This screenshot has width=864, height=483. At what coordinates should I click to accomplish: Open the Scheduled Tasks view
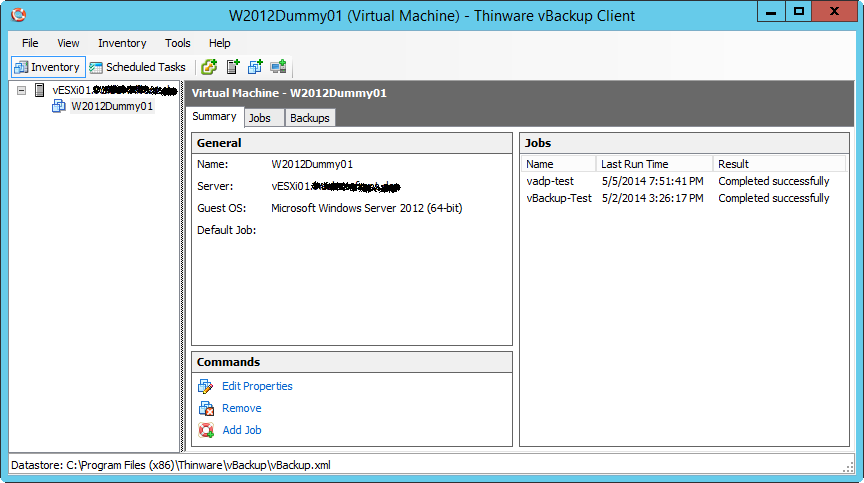tap(138, 67)
